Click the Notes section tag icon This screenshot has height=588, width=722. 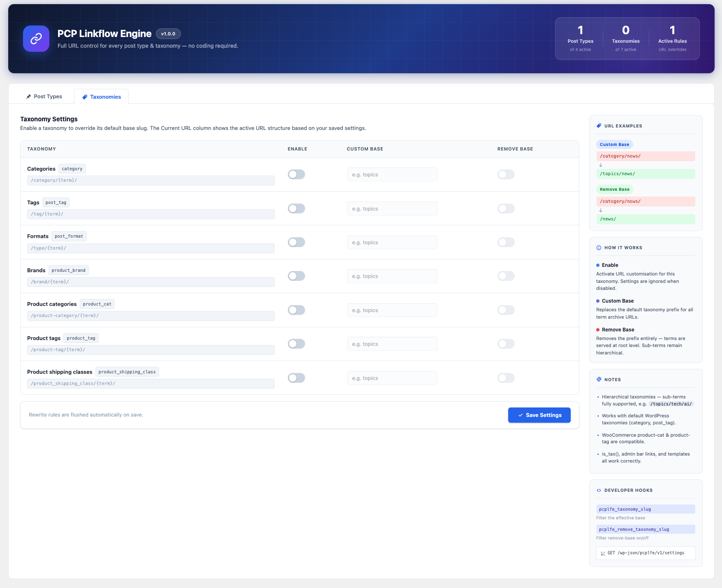pos(599,380)
